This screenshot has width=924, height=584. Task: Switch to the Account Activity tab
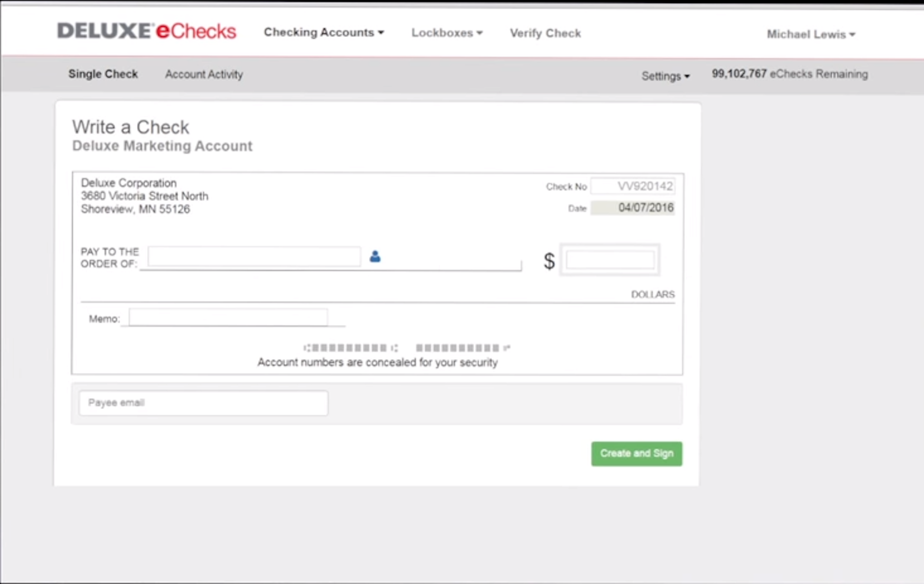[x=204, y=74]
